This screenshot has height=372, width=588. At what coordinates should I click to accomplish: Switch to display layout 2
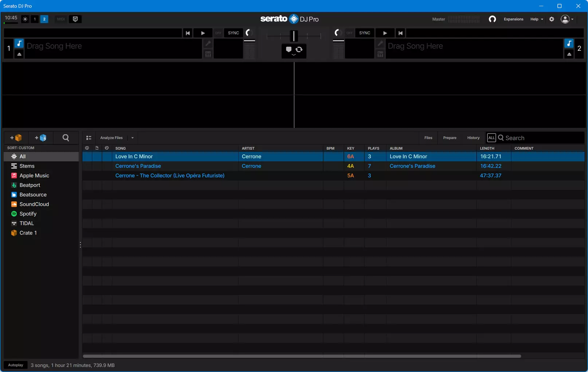click(x=44, y=19)
